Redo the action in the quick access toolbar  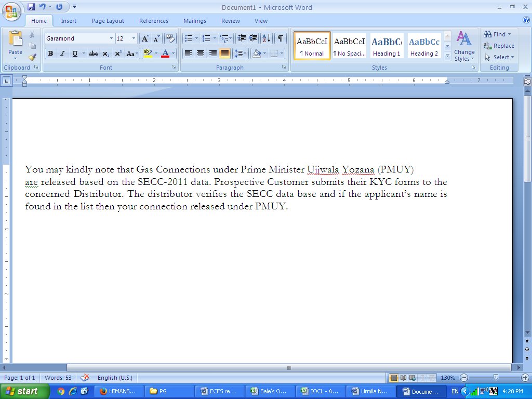coord(59,7)
